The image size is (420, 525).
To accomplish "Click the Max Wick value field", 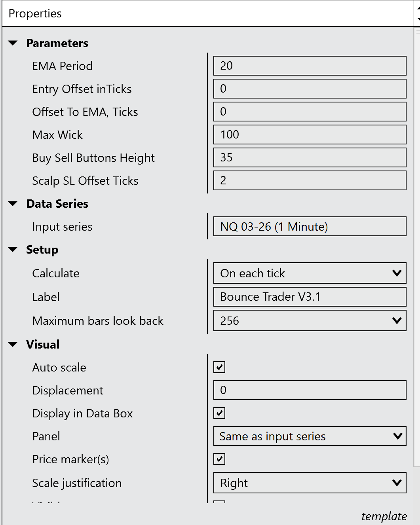I will coord(310,135).
